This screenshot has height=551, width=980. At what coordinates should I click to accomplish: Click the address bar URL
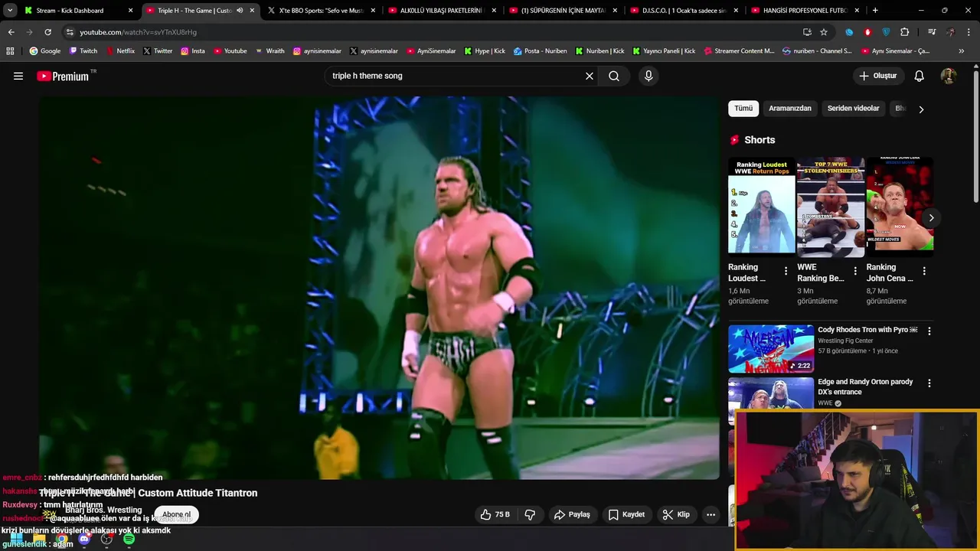point(138,32)
